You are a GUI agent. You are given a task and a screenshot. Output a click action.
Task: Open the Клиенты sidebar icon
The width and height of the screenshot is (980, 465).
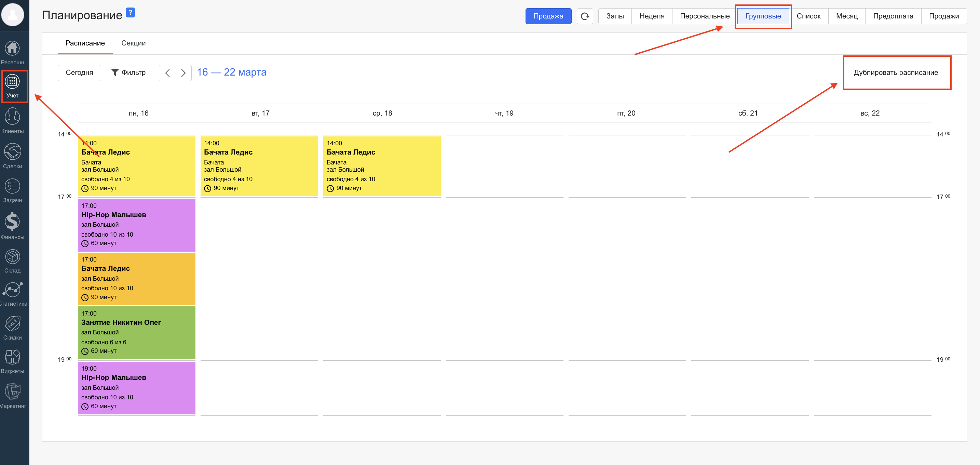point(12,117)
